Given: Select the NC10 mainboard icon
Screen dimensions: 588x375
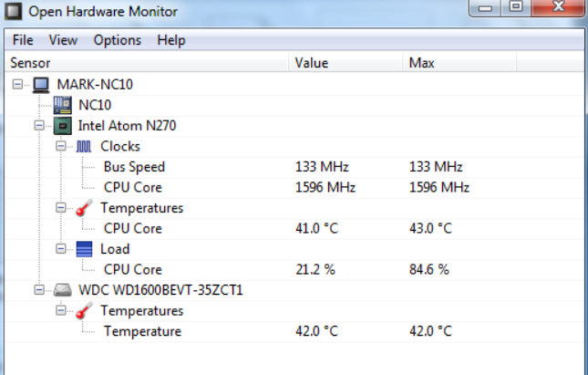Looking at the screenshot, I should coord(62,105).
